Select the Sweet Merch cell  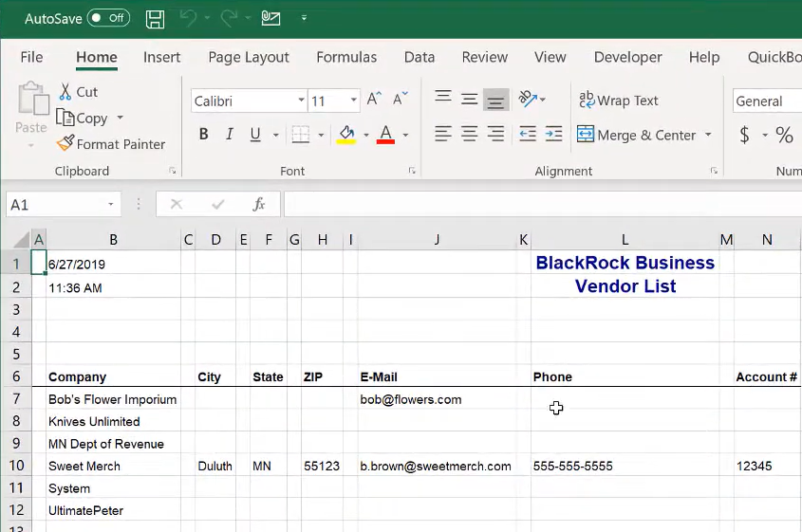(114, 466)
